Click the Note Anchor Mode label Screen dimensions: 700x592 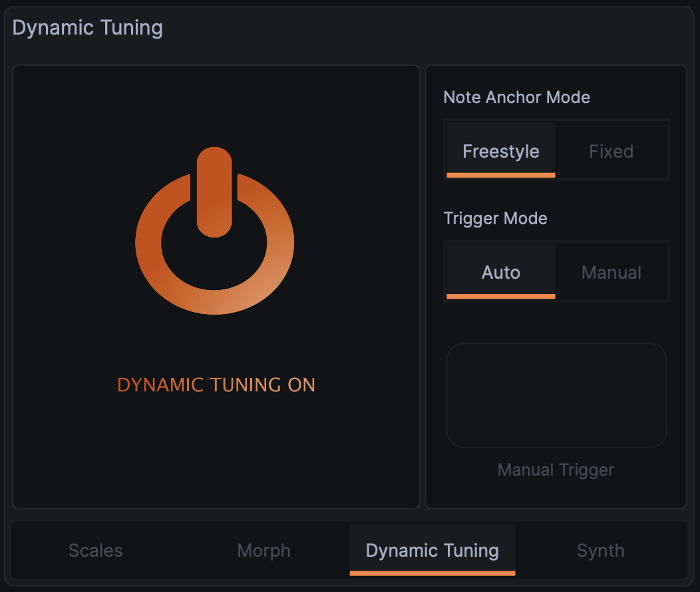517,97
